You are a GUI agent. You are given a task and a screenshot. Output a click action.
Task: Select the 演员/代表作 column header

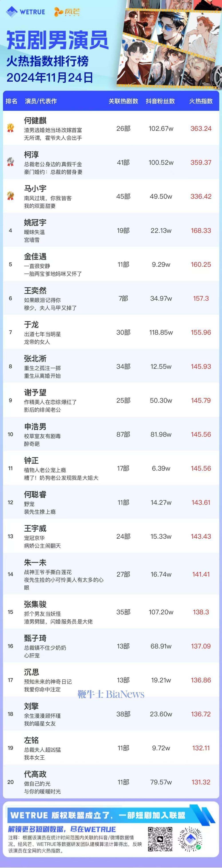click(x=41, y=101)
